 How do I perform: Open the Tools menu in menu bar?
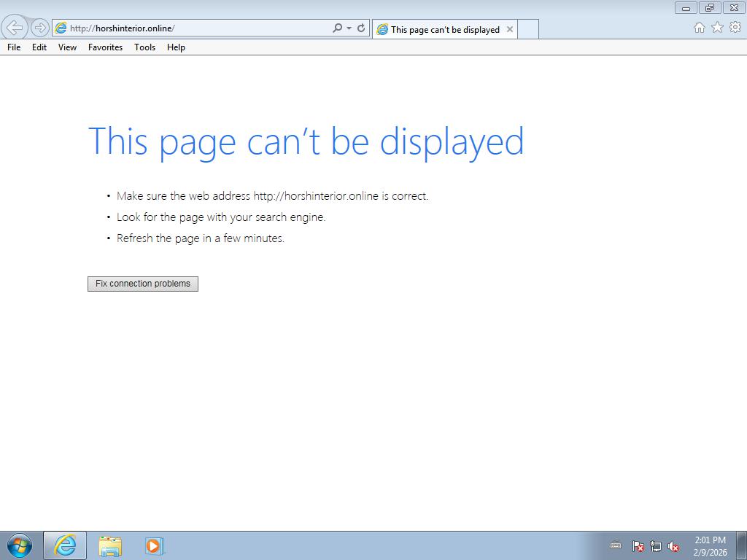tap(144, 47)
